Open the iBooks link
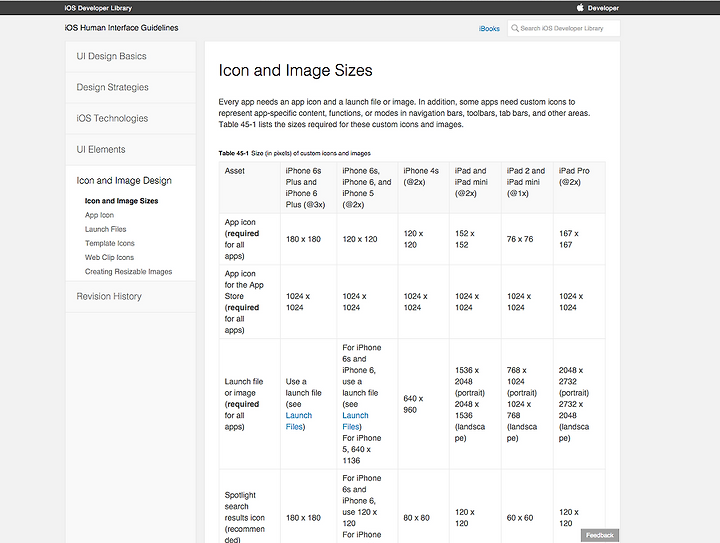Screen dimensions: 720x543 (489, 28)
